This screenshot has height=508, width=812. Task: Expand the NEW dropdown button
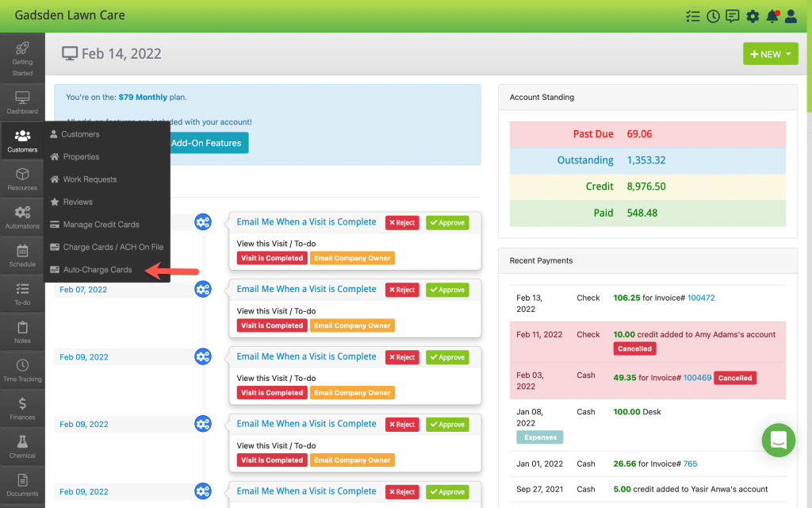click(770, 54)
